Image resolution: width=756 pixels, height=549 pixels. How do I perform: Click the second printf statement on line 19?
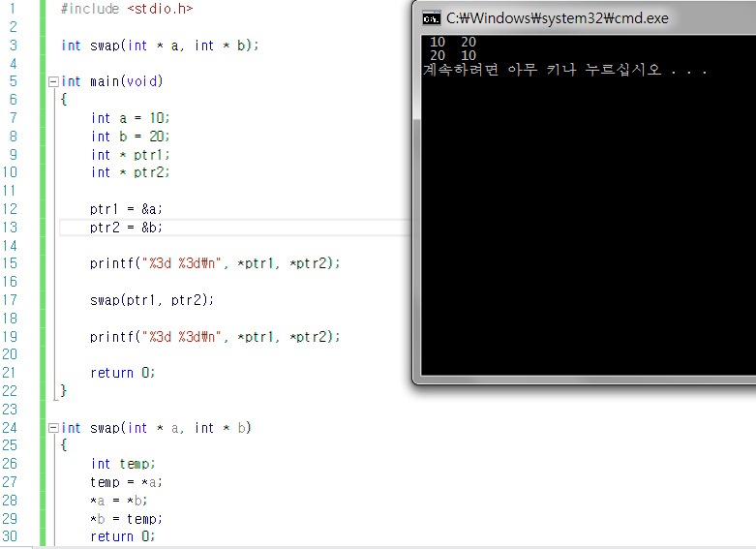point(215,337)
